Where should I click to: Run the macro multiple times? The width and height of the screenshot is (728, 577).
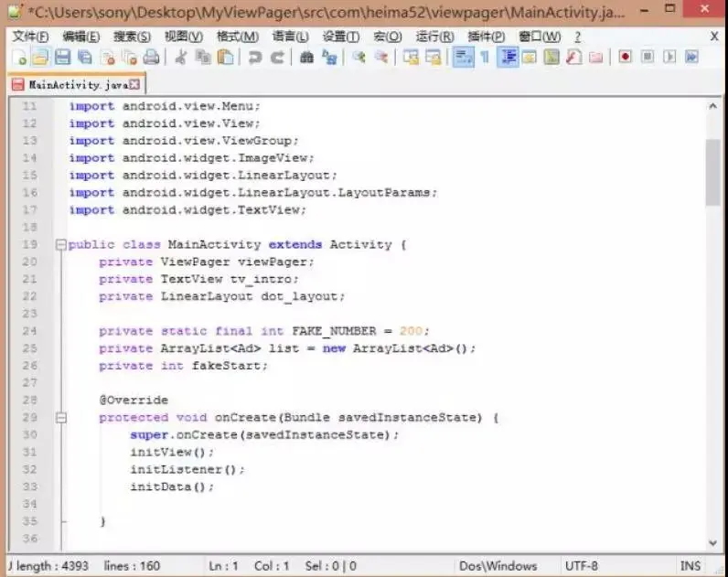pos(691,57)
